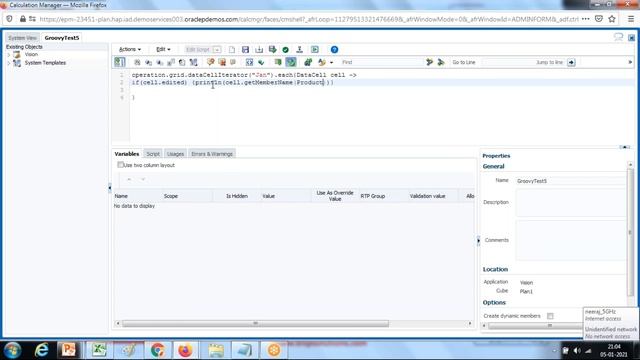The image size is (640, 360).
Task: Click the highlighted wrap toggle icon in editor toolbar
Action: pos(291,62)
